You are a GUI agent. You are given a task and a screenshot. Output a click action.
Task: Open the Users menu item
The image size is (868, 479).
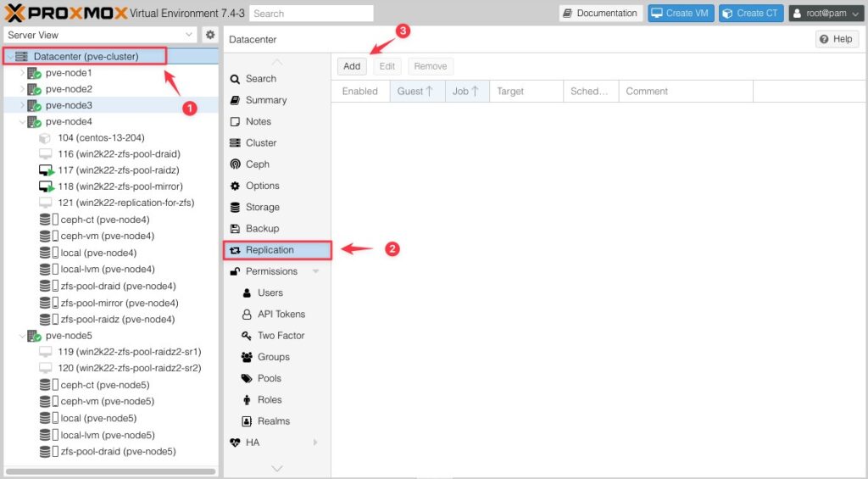tap(277, 293)
